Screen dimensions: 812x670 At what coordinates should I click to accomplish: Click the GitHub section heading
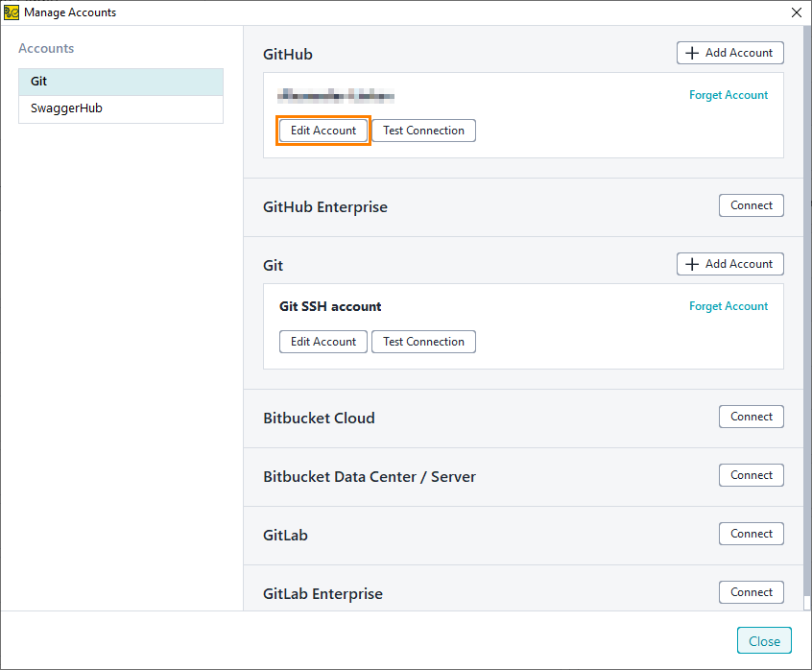287,55
